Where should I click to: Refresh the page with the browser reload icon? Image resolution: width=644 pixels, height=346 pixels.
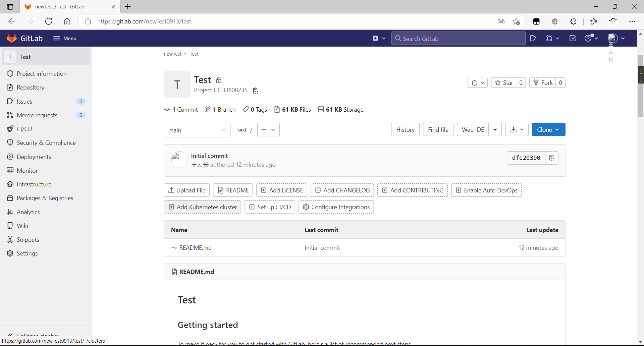tap(49, 21)
